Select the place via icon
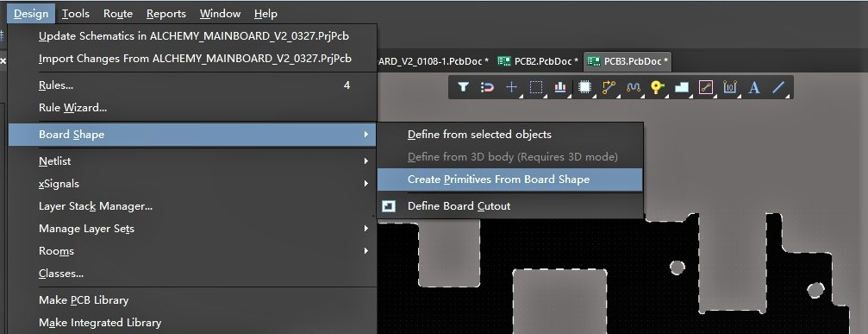The image size is (868, 334). click(657, 87)
